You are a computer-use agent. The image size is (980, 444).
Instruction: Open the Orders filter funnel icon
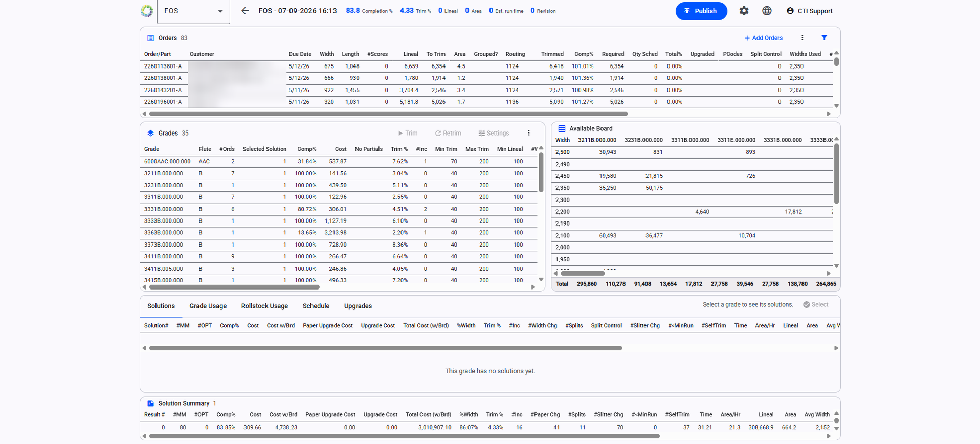point(824,38)
